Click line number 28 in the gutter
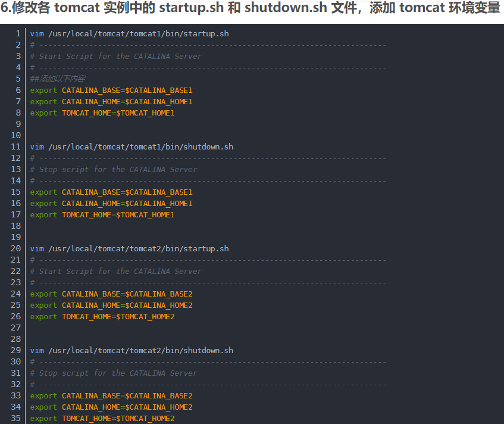This screenshot has height=424, width=504. pyautogui.click(x=15, y=339)
